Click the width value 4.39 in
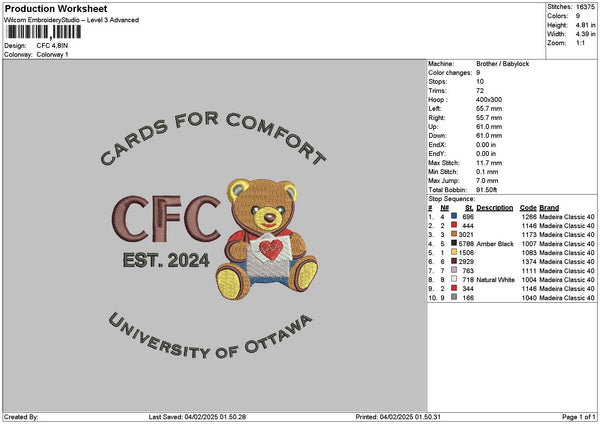Viewport: 600px width, 424px height. pyautogui.click(x=585, y=34)
